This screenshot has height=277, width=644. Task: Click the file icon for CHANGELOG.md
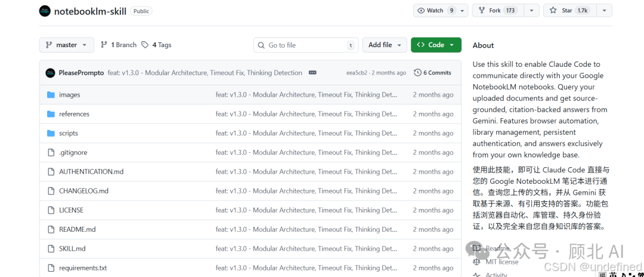click(x=51, y=191)
